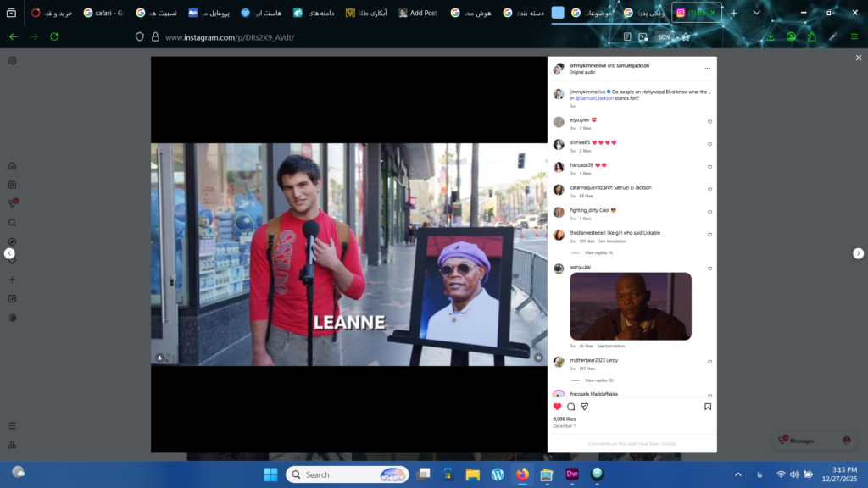Switch to the Add Post browser tab
The image size is (868, 488).
417,13
